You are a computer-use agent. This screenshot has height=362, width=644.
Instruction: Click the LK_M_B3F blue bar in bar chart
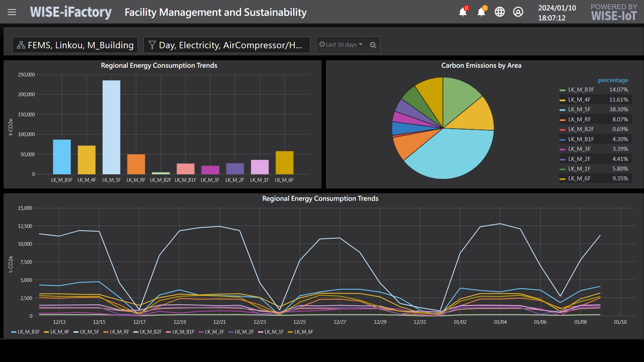pos(62,157)
